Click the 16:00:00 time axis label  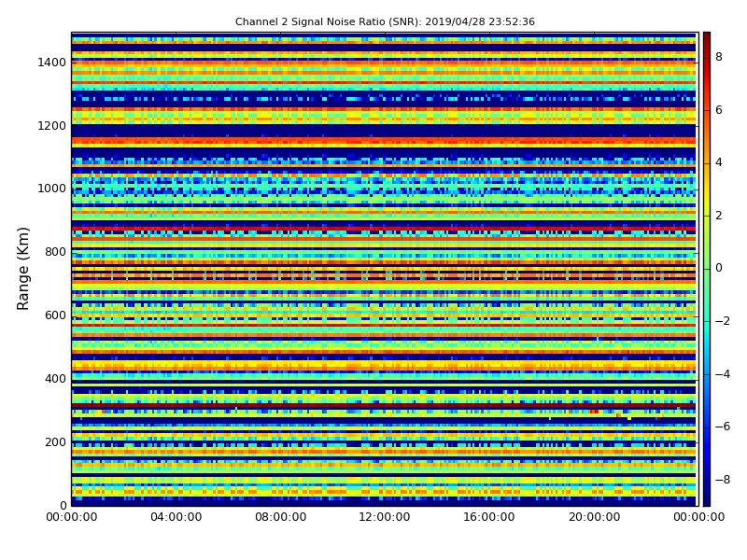tap(489, 517)
